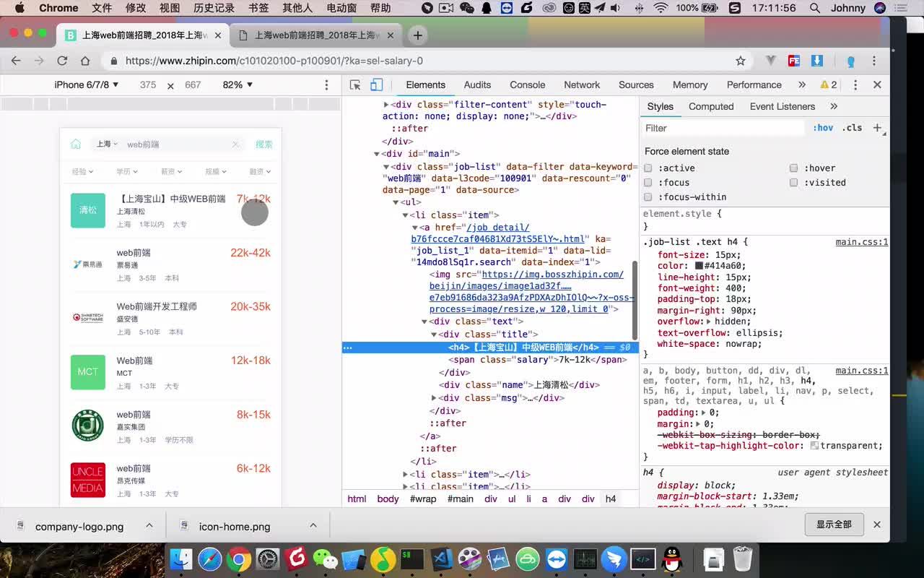Screen dimensions: 924x578
Task: Open the 薪资 filter dropdown
Action: tap(171, 171)
